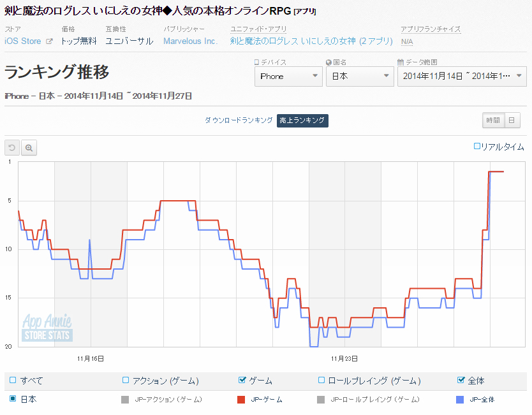Open the date range dropdown
532x415 pixels.
462,76
